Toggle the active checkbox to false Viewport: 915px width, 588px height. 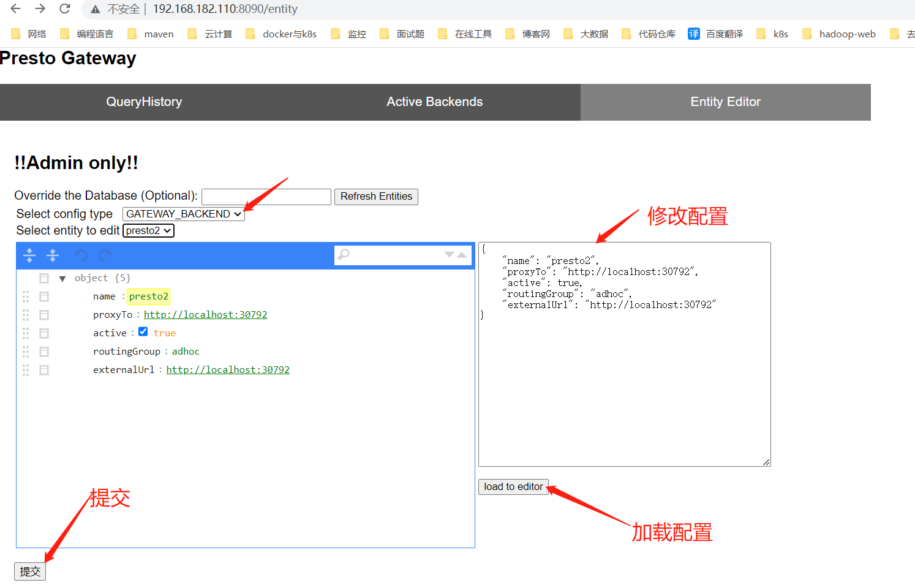[143, 331]
